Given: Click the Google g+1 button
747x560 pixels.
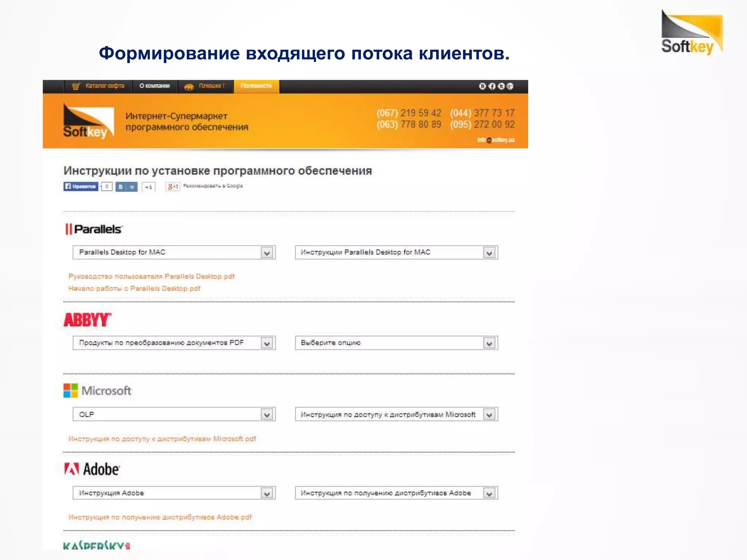Looking at the screenshot, I should point(173,187).
